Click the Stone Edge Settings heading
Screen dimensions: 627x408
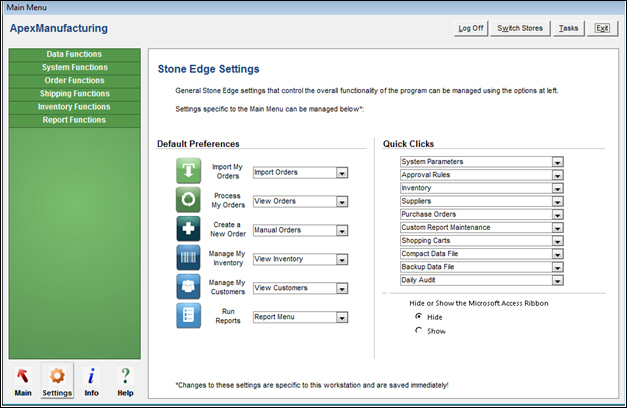tap(208, 69)
